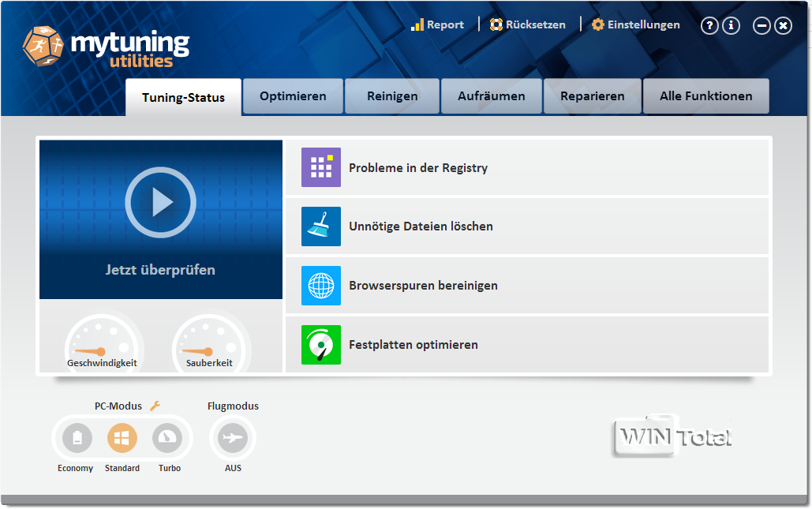Click the broom icon for file cleanup
The width and height of the screenshot is (812, 509).
coord(321,226)
